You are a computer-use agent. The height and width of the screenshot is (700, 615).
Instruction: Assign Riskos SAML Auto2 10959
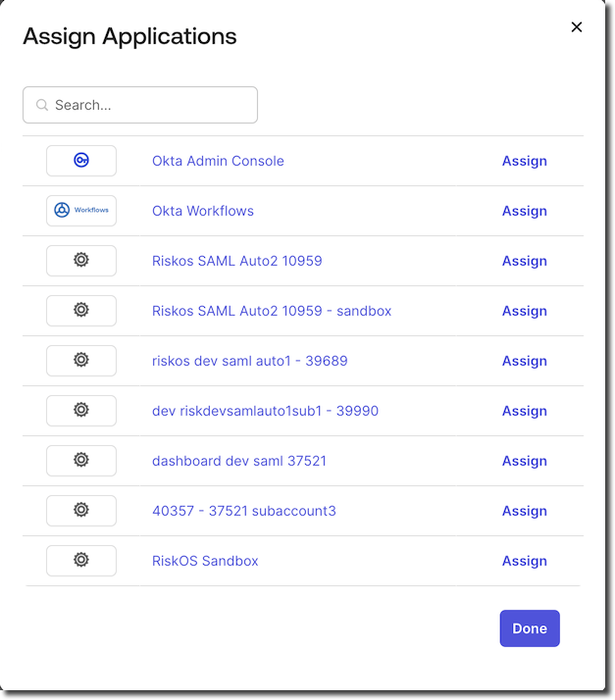525,261
